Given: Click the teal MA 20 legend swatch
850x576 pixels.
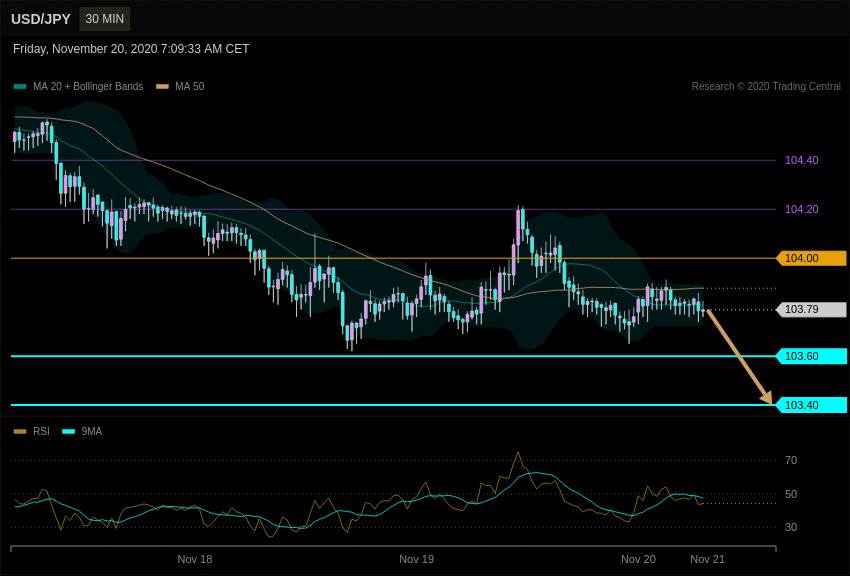Looking at the screenshot, I should [x=20, y=86].
